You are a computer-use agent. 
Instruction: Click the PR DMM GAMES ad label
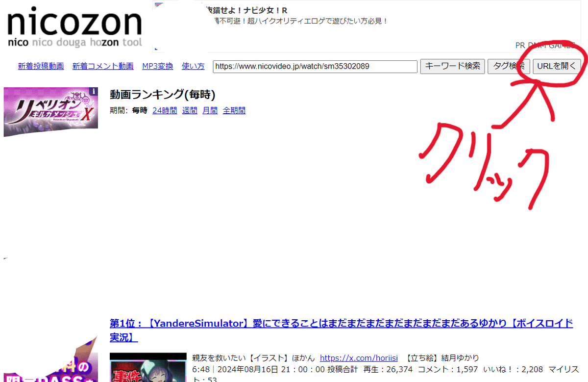pos(545,45)
